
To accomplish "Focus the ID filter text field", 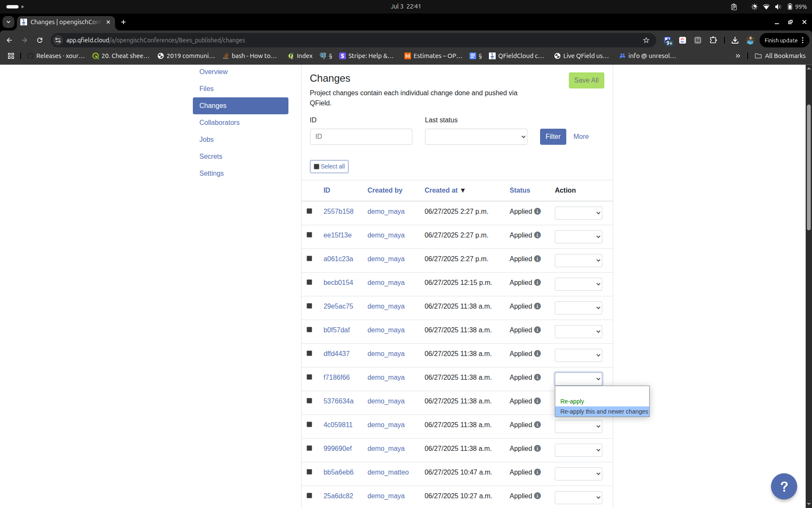I will 361,137.
